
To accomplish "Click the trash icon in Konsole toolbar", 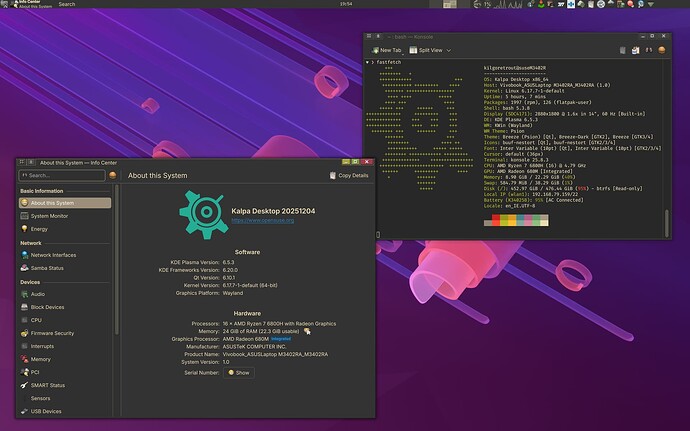I will [x=622, y=49].
